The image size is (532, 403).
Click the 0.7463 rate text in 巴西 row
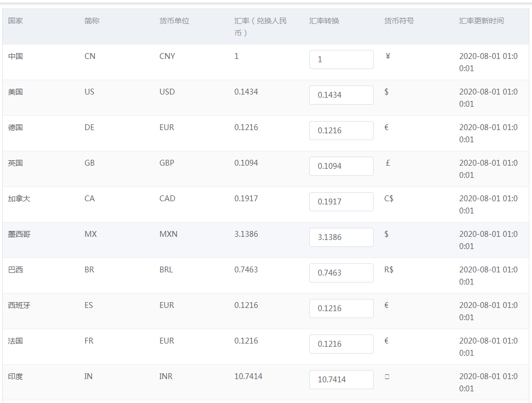point(246,270)
